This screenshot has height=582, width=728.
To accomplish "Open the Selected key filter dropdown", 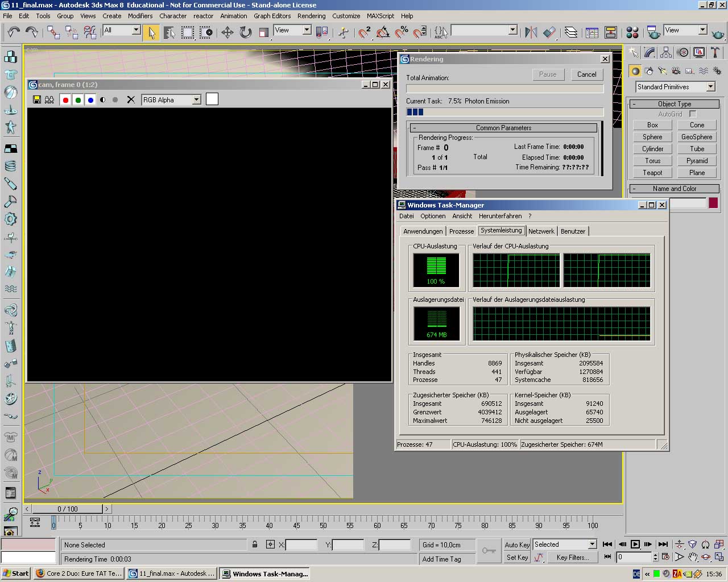I will [x=591, y=544].
